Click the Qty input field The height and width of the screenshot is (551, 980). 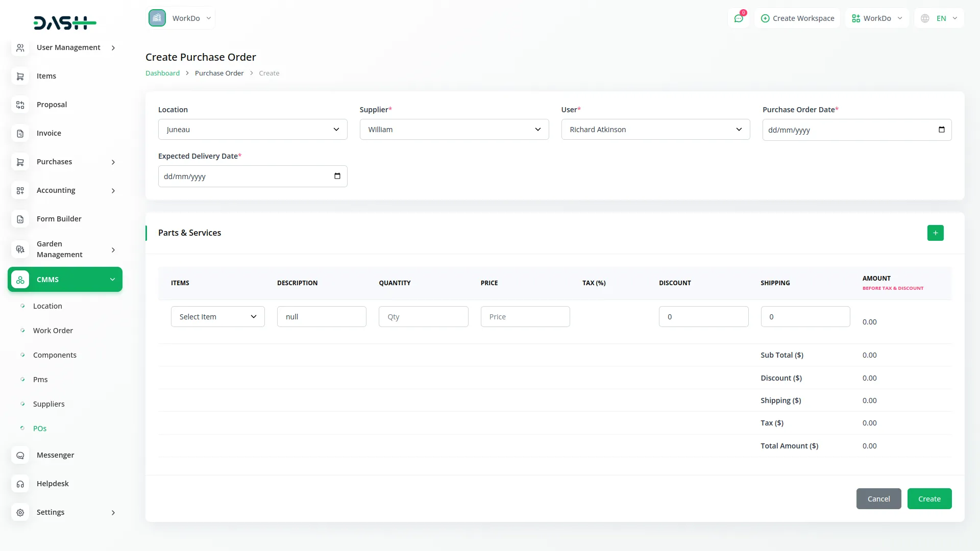coord(423,317)
